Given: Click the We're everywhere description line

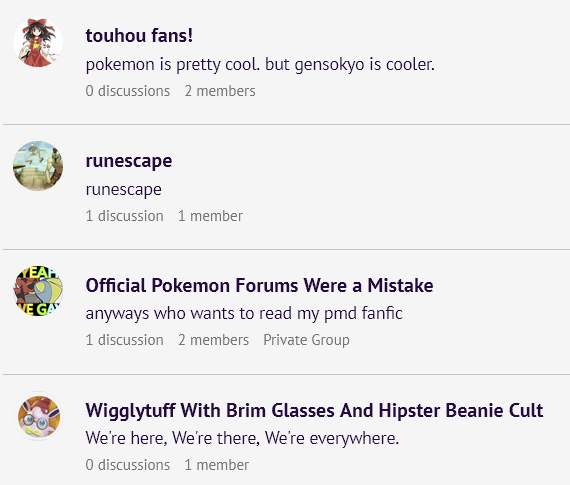Looking at the screenshot, I should point(242,438).
